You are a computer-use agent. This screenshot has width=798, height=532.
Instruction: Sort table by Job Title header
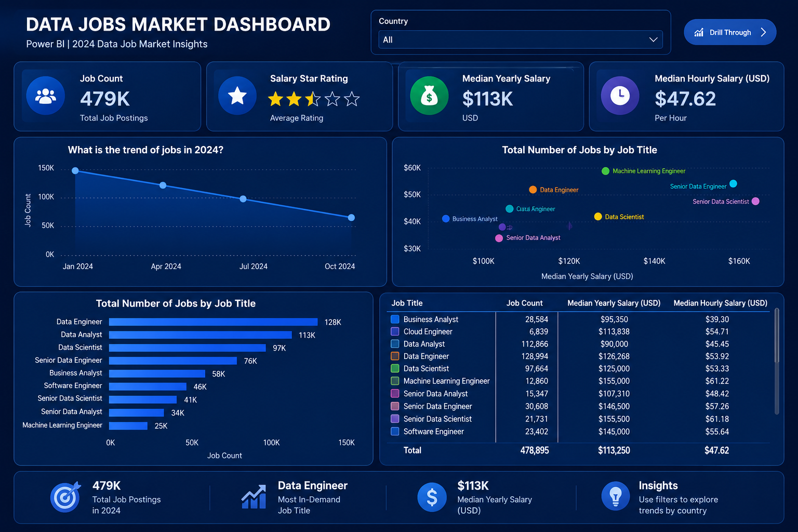click(407, 303)
